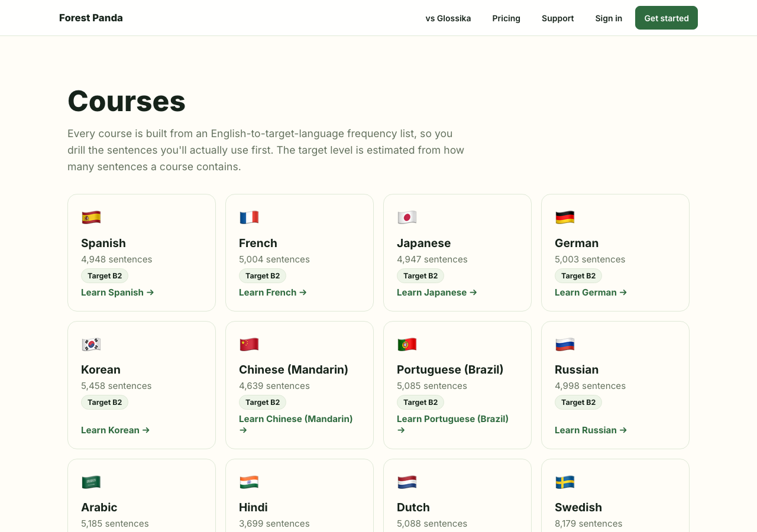Click the "5,185 sentences" text
Screen dimensions: 757x532
click(115, 523)
